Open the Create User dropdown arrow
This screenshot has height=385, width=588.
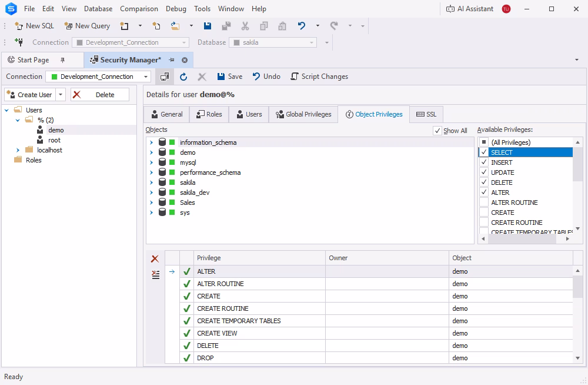(x=61, y=95)
